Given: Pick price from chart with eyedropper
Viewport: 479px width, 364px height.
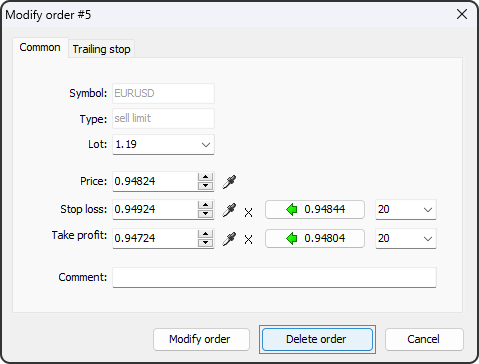Looking at the screenshot, I should [229, 182].
